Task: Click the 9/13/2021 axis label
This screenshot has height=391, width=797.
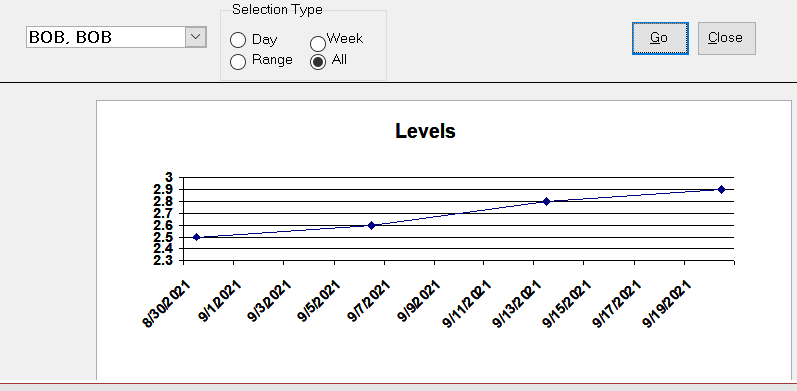Action: [516, 304]
